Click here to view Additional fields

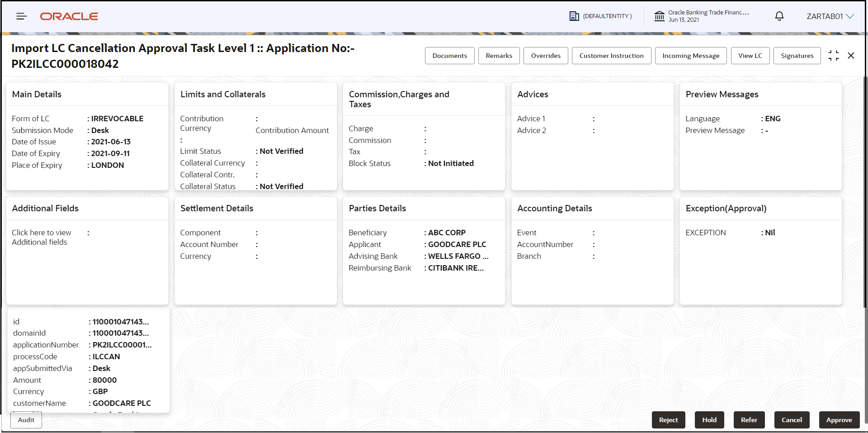42,237
